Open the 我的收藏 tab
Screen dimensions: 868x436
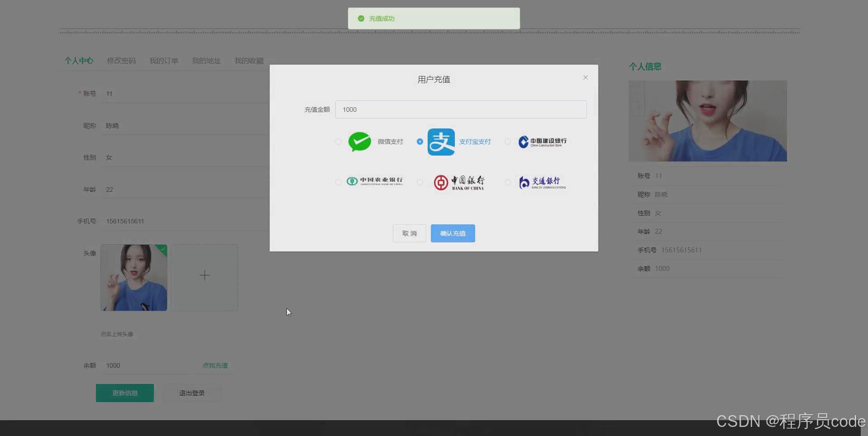248,60
